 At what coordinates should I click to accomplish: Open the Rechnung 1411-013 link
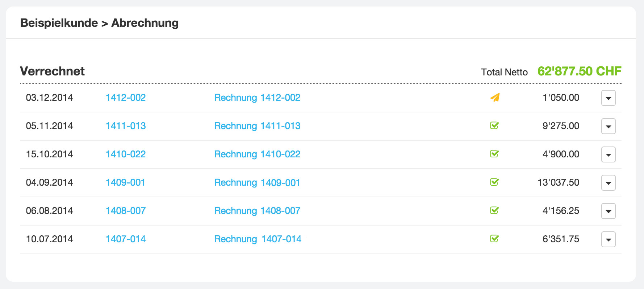coord(257,126)
